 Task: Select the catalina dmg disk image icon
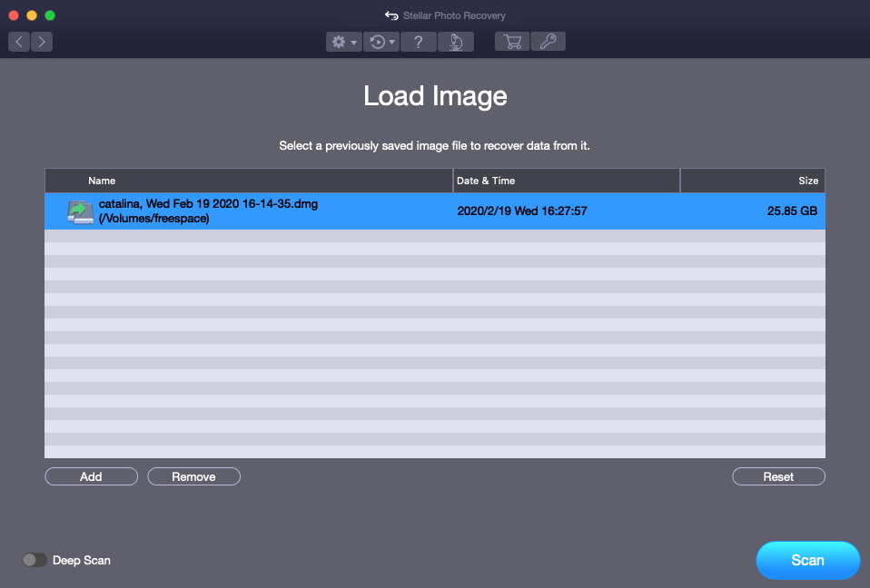coord(80,211)
